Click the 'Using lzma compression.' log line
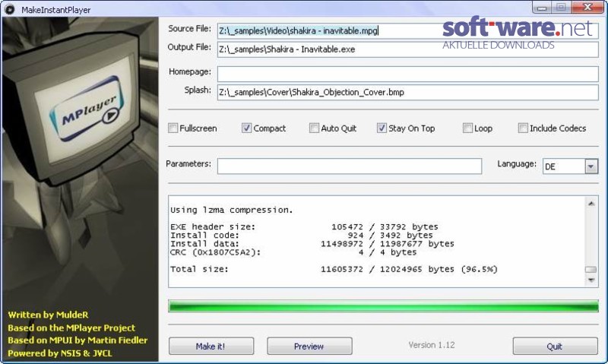608x364 pixels. 232,210
